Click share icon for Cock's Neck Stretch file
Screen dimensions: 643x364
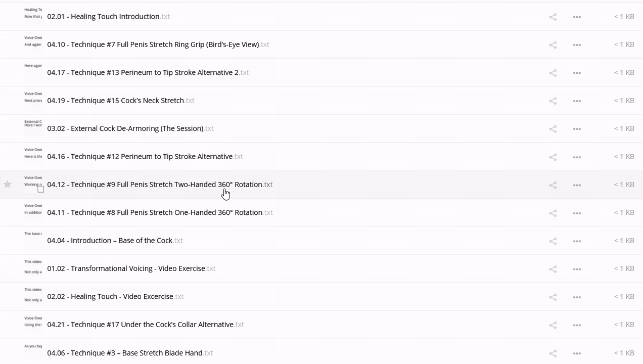point(553,101)
